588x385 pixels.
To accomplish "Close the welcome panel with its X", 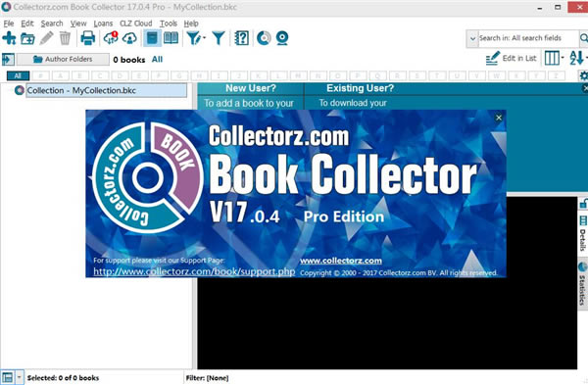I will 585,88.
